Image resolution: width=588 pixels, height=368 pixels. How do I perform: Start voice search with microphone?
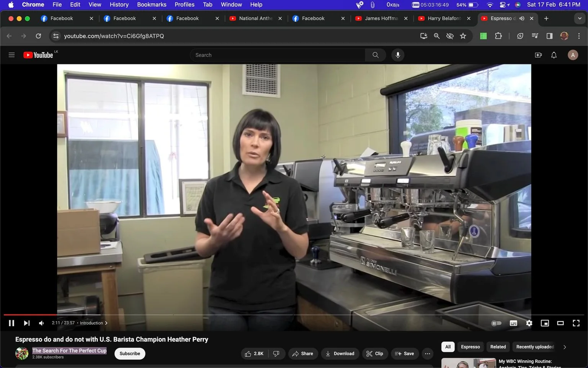pyautogui.click(x=398, y=55)
